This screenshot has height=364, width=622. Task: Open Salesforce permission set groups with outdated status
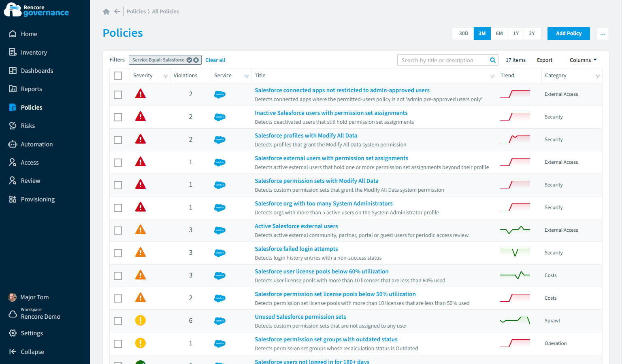tap(326, 339)
